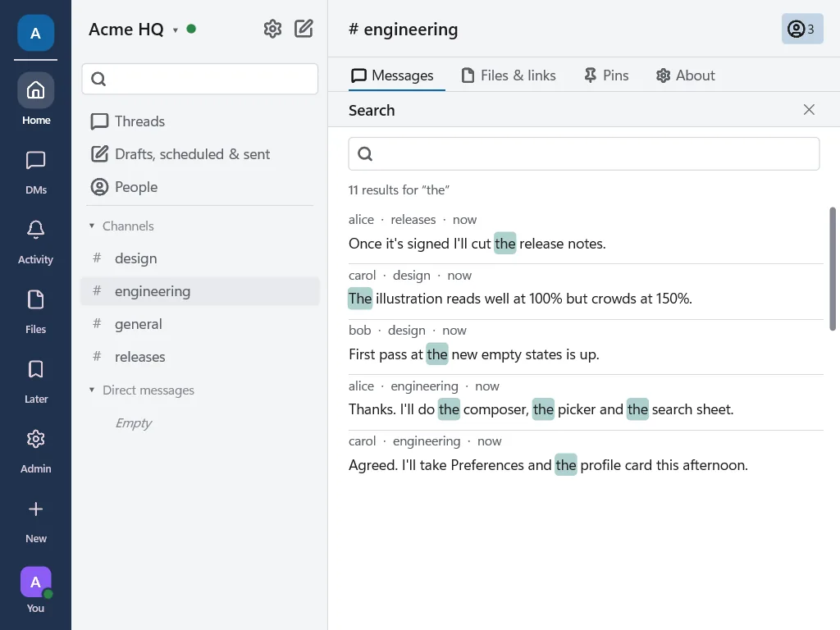Open the Acme HQ workspace dropdown arrow
Screen dimensions: 840x630
pos(176,30)
